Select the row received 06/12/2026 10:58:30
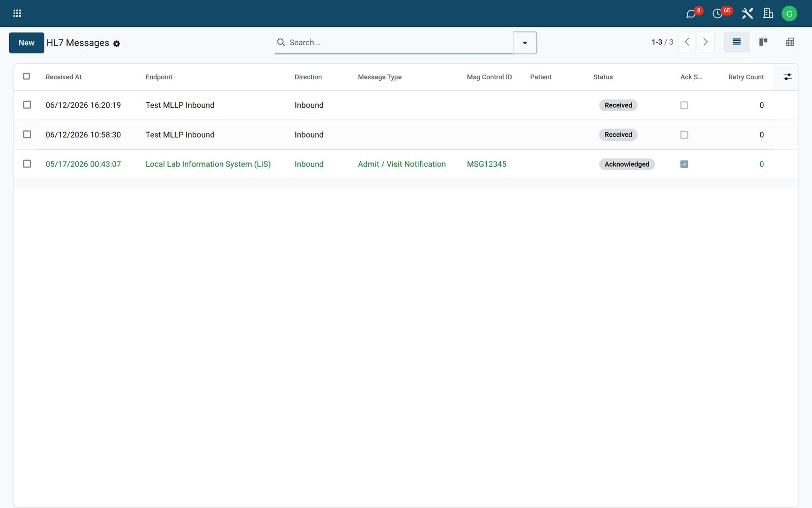Screen dimensions: 812x508 tap(27, 134)
